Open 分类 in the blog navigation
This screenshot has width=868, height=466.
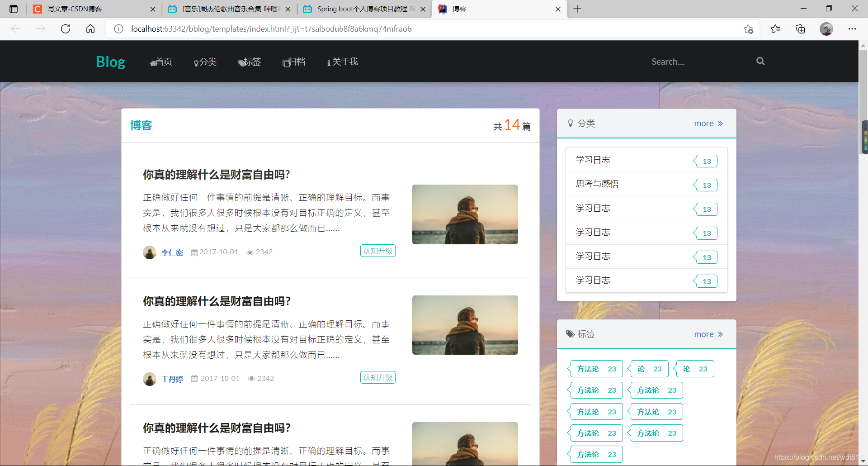pos(205,62)
